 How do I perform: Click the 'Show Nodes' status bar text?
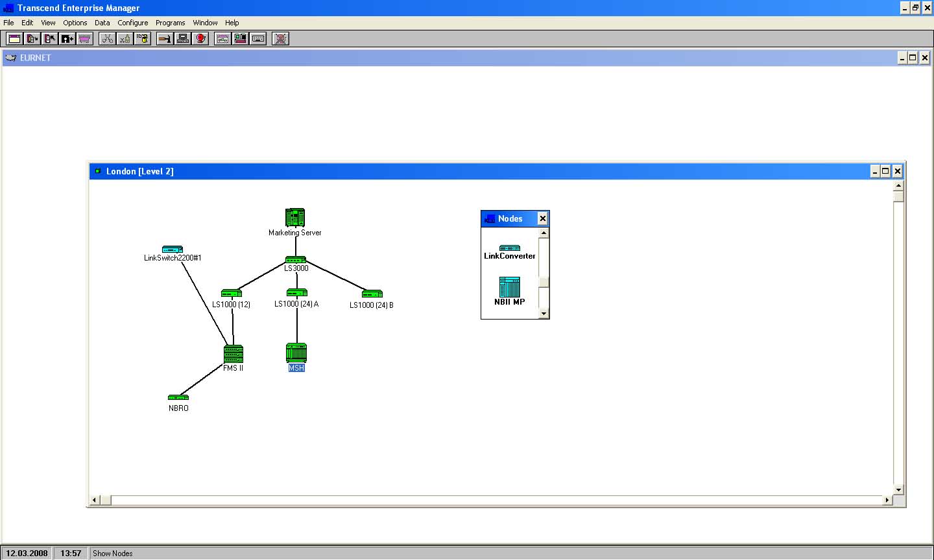[x=113, y=554]
